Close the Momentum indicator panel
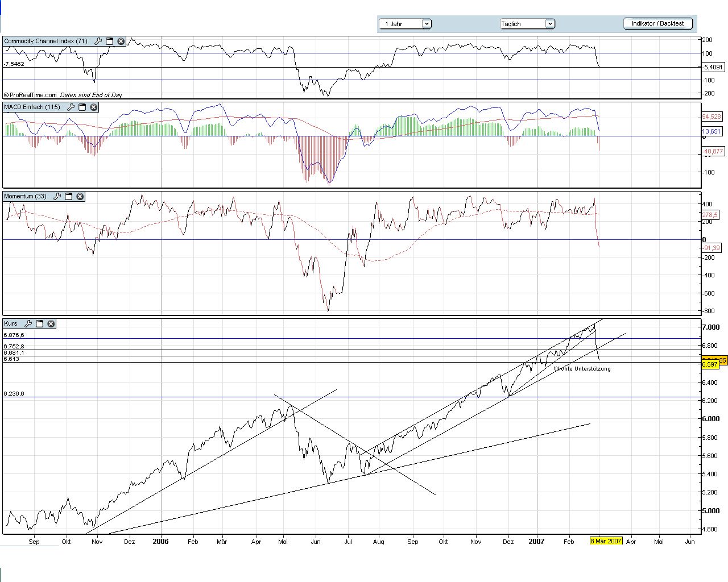The width and height of the screenshot is (728, 582). click(x=80, y=197)
